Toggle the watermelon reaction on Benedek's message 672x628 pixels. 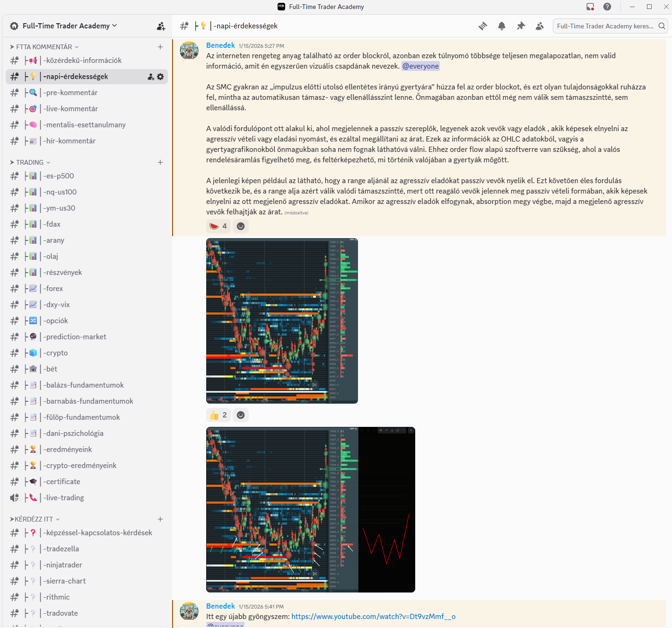218,226
